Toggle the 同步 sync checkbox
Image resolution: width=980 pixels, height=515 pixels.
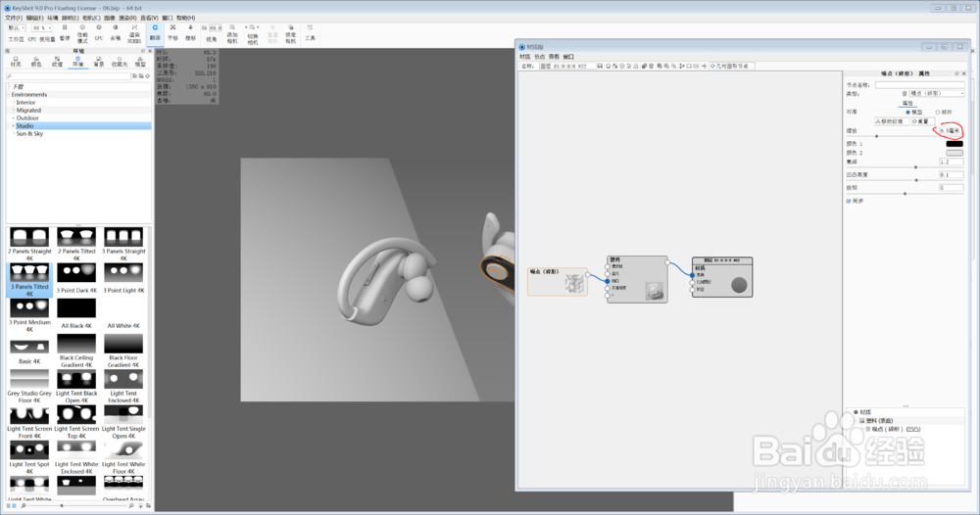pyautogui.click(x=849, y=201)
